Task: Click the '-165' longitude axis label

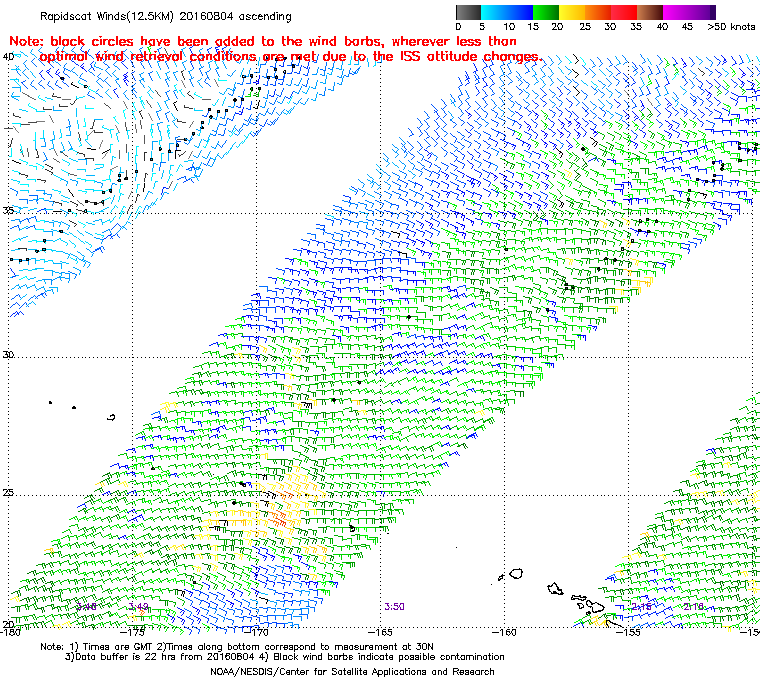Action: click(x=380, y=632)
